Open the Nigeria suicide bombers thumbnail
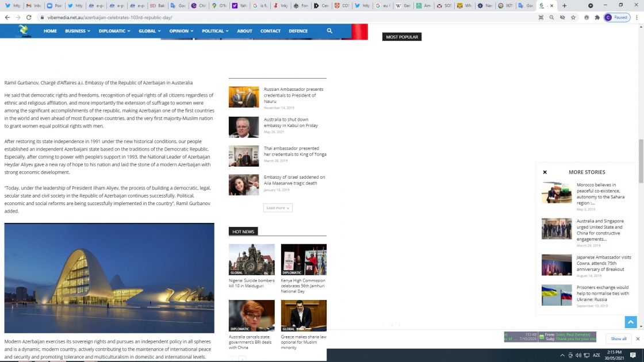644x362 pixels. tap(251, 259)
